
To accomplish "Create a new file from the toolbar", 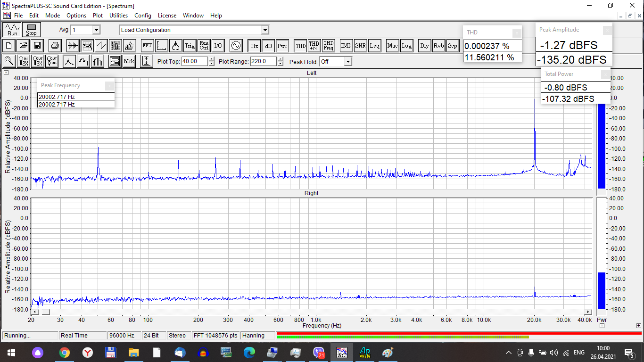I will point(9,46).
